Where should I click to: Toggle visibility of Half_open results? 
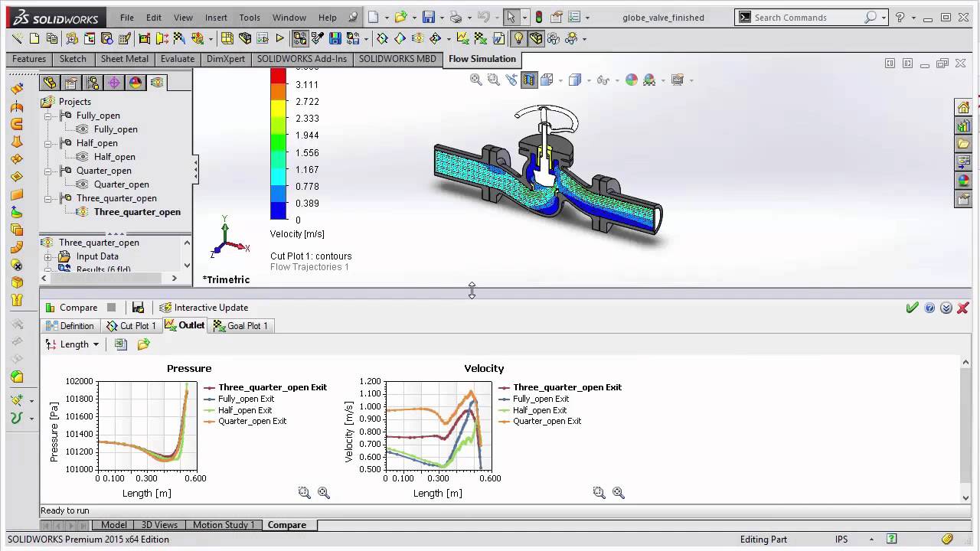83,157
